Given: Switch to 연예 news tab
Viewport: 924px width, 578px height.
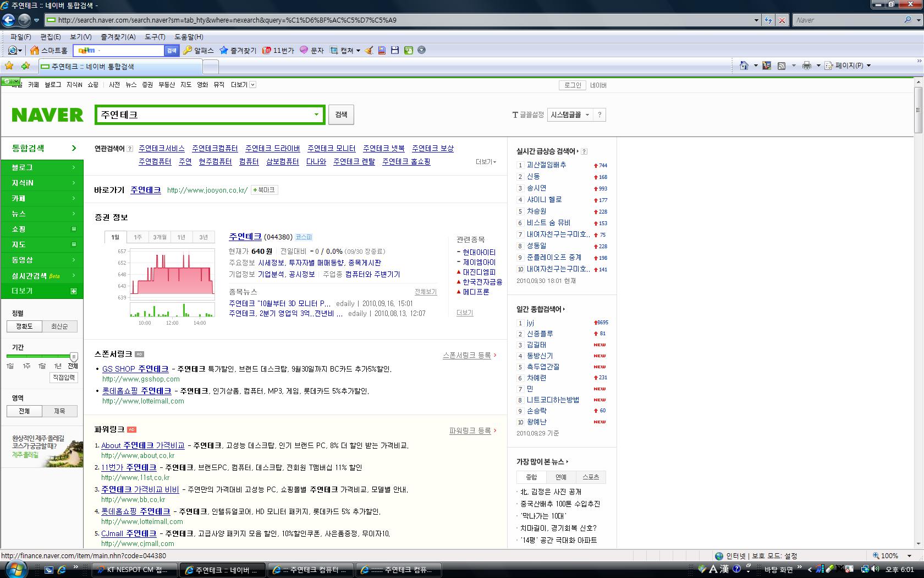Looking at the screenshot, I should (x=561, y=477).
